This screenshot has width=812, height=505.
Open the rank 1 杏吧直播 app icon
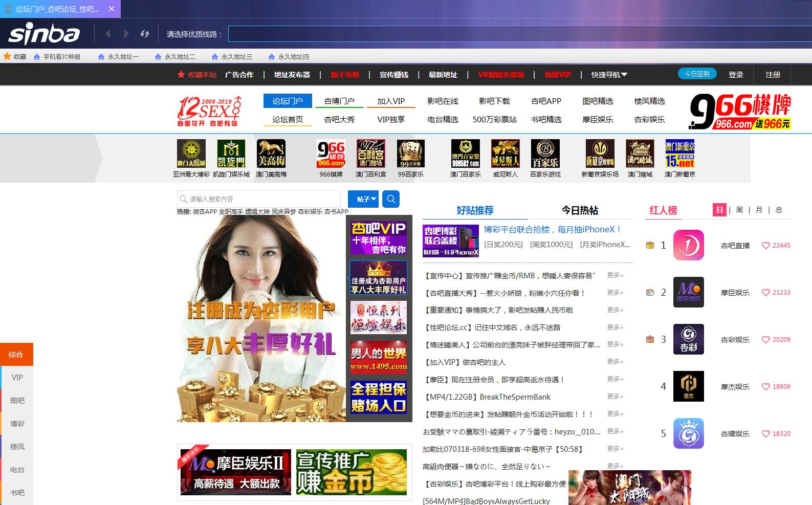(688, 245)
